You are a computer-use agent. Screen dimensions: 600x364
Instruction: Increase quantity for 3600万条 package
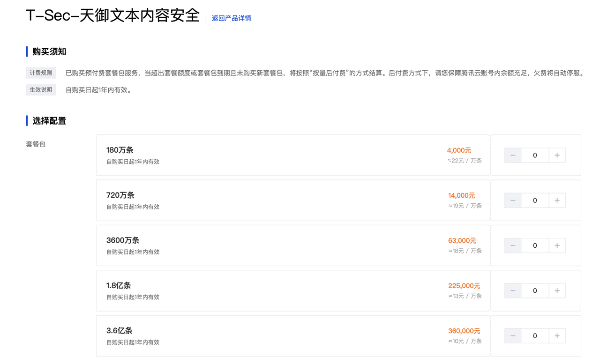557,245
